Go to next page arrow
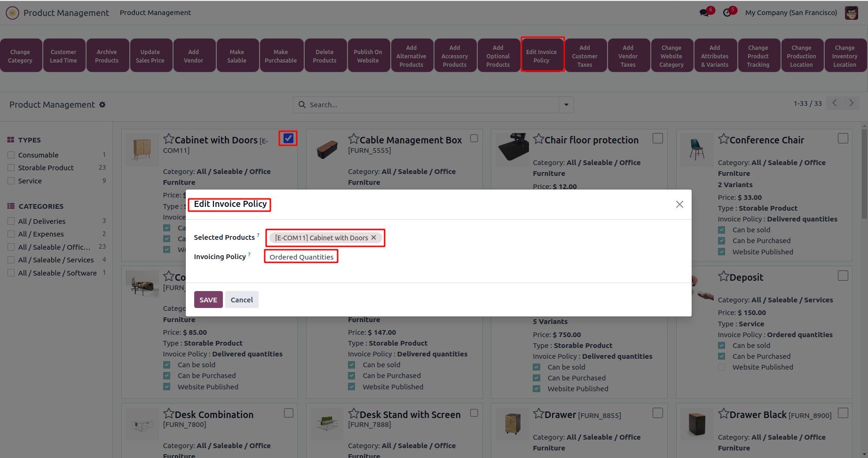This screenshot has height=458, width=868. (851, 103)
